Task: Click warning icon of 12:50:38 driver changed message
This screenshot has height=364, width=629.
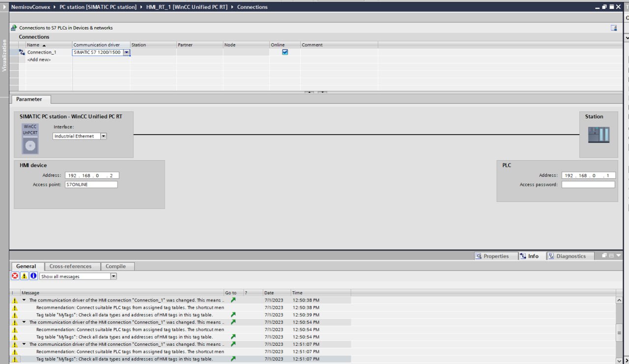Action: pos(15,300)
